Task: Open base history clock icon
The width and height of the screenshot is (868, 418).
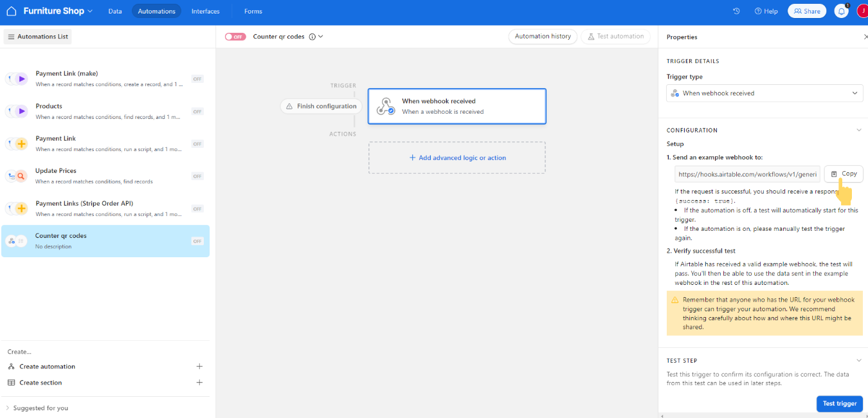Action: point(736,11)
